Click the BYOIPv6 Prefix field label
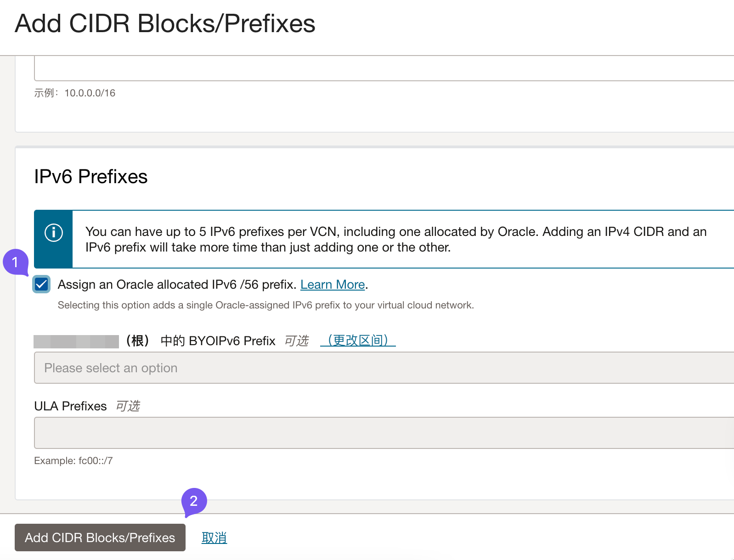This screenshot has height=560, width=734. click(x=231, y=341)
